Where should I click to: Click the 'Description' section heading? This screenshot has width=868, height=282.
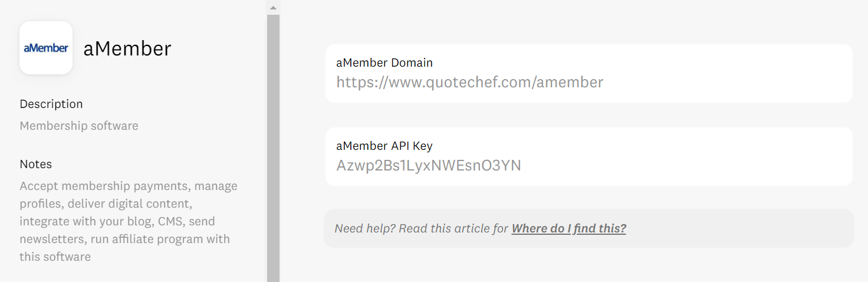(51, 104)
